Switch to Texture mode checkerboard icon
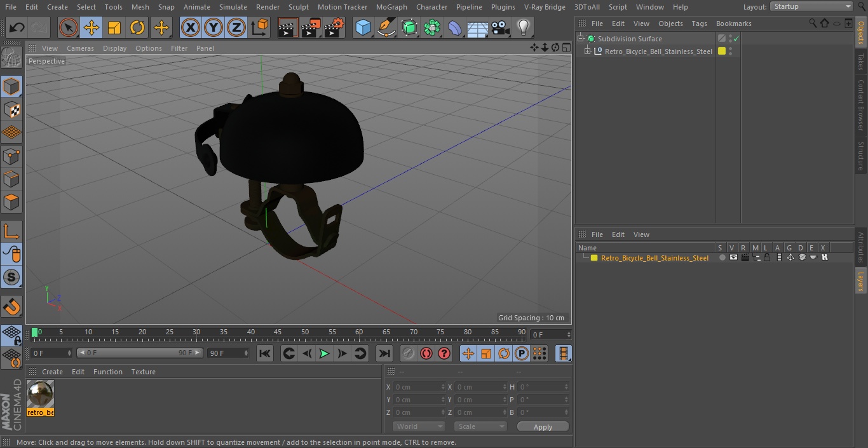The image size is (868, 448). click(x=11, y=109)
